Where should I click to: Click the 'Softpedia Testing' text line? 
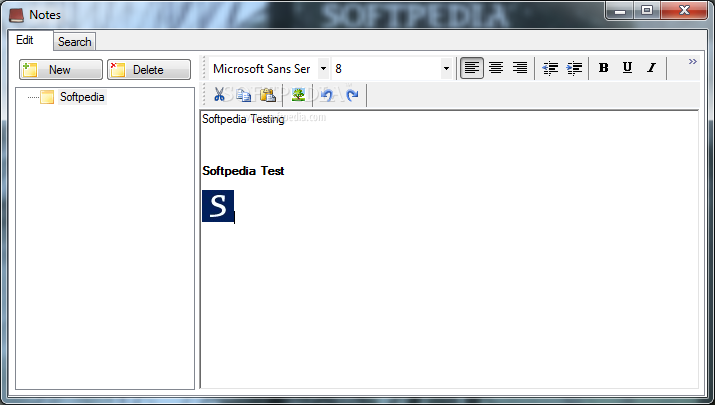(243, 119)
